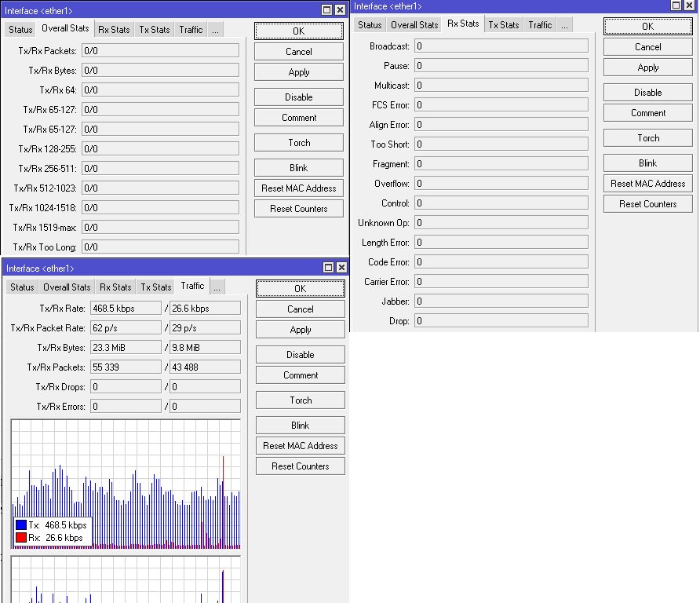Image resolution: width=700 pixels, height=603 pixels.
Task: Maximize the Rx Stats ether1 window
Action: [x=676, y=5]
